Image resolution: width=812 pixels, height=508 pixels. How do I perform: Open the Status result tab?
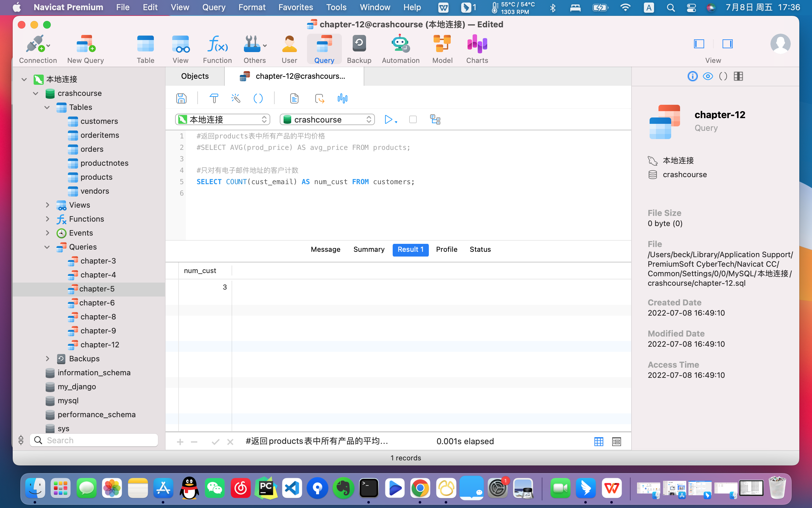coord(480,250)
